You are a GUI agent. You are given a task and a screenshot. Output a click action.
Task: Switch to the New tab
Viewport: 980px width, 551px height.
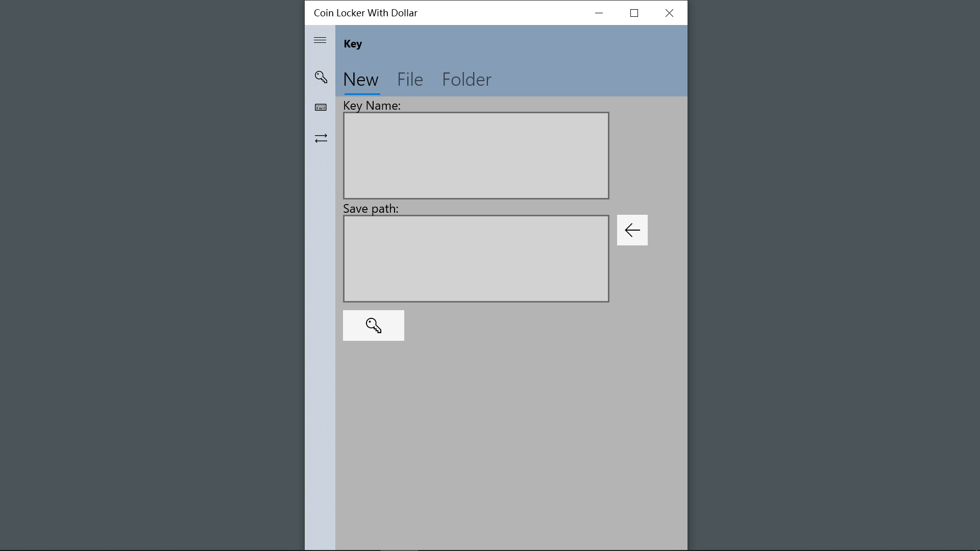pyautogui.click(x=361, y=80)
